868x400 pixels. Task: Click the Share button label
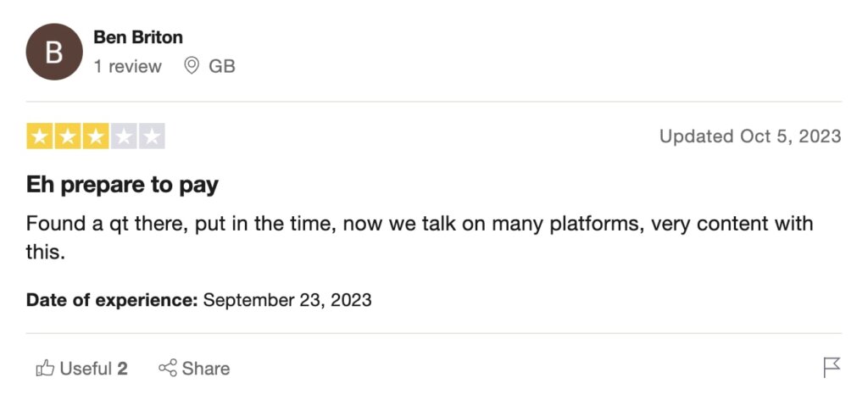206,368
